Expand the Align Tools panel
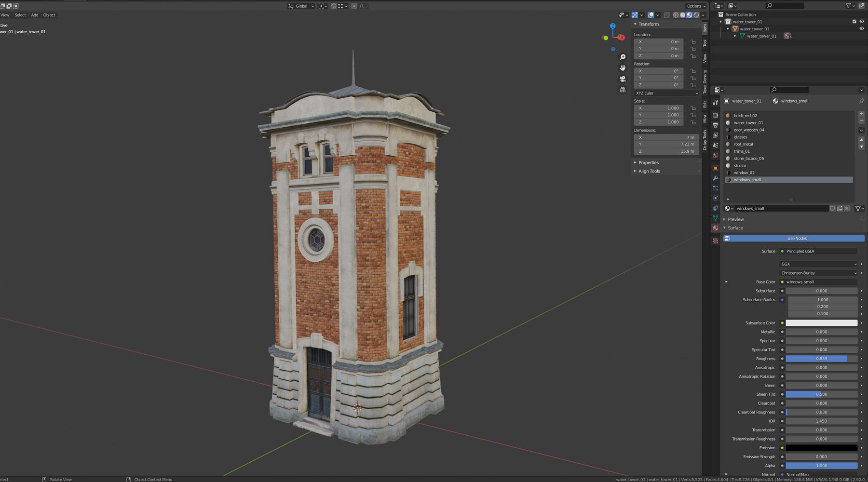Image resolution: width=868 pixels, height=482 pixels. [649, 171]
